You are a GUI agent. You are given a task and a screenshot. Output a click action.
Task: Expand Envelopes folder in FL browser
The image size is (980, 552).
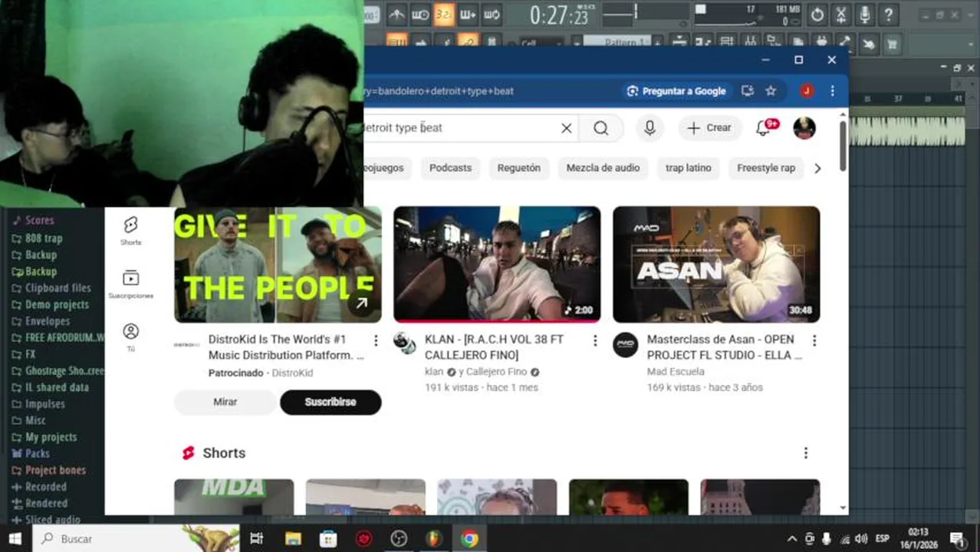click(40, 321)
